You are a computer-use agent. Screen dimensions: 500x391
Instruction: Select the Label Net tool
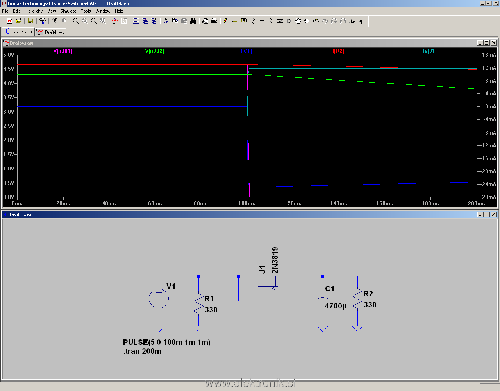coord(244,21)
